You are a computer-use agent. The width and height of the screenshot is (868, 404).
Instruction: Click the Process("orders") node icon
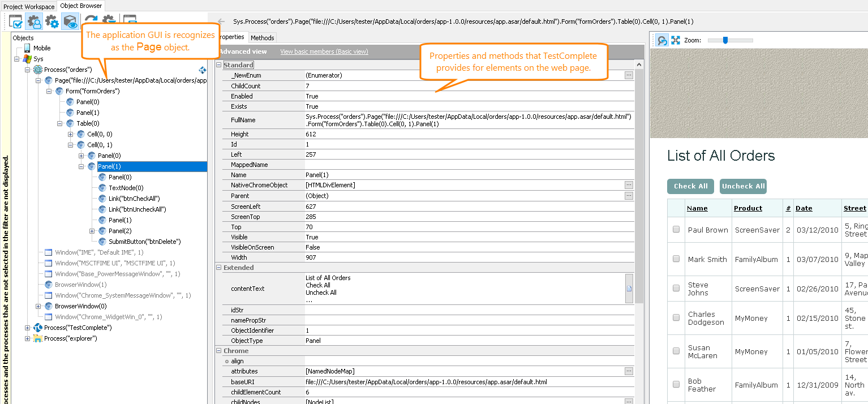tap(38, 70)
